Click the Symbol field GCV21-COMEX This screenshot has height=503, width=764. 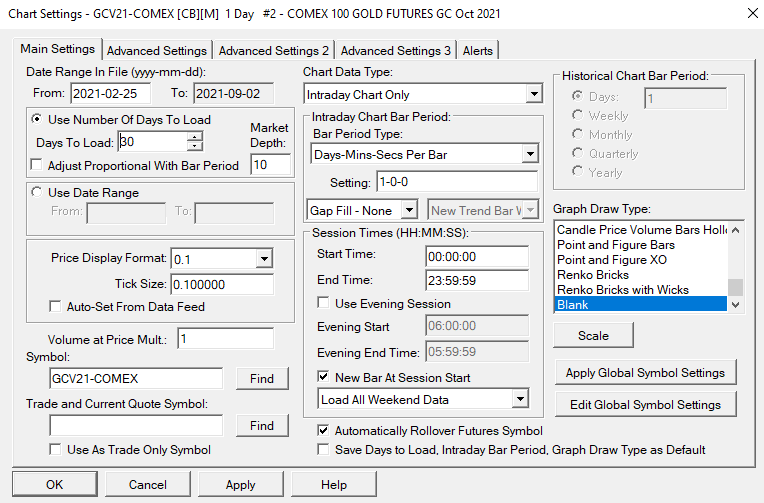pos(136,378)
